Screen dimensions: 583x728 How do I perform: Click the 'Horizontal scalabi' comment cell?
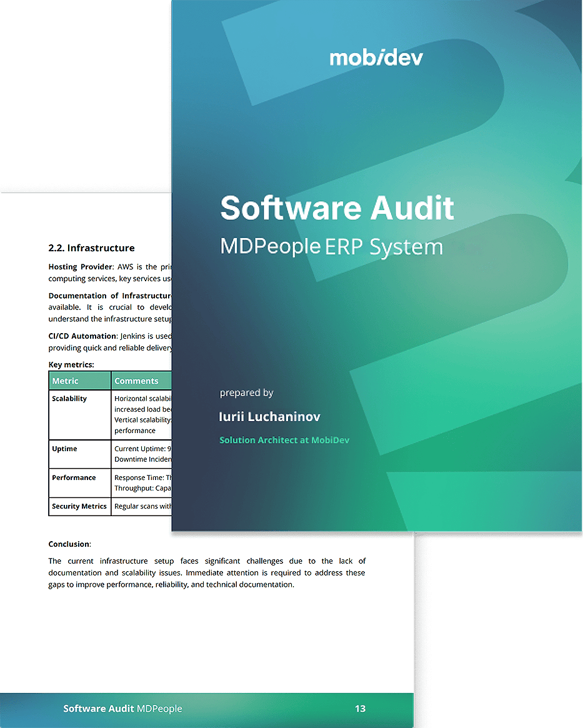tap(142, 414)
